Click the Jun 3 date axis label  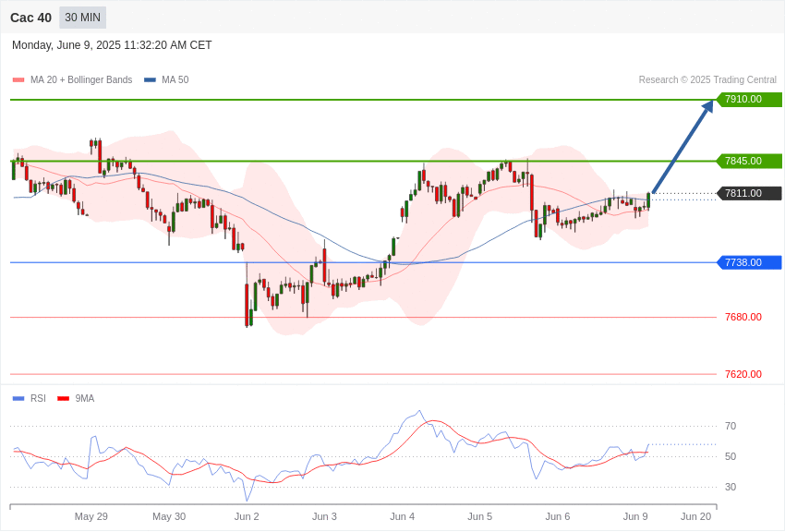[x=324, y=516]
